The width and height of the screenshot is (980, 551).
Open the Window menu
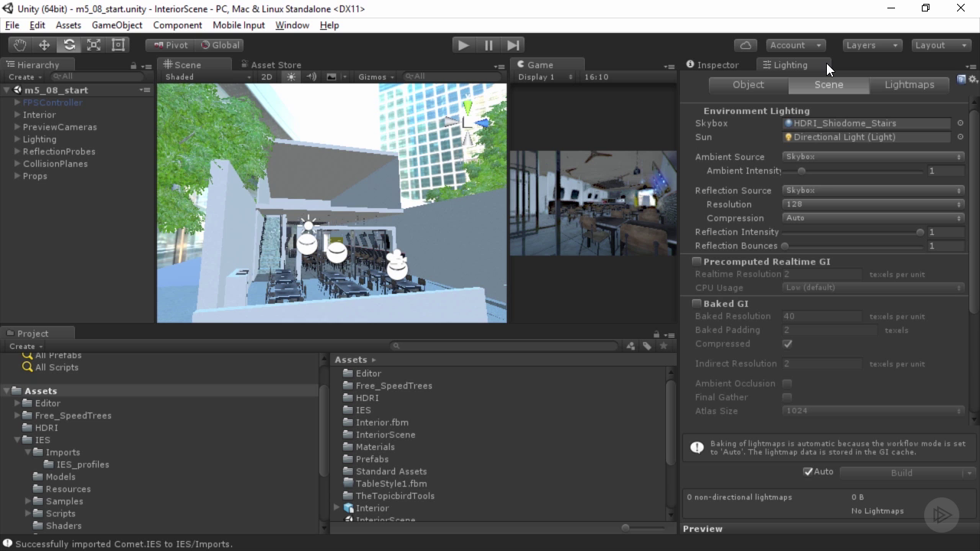292,25
